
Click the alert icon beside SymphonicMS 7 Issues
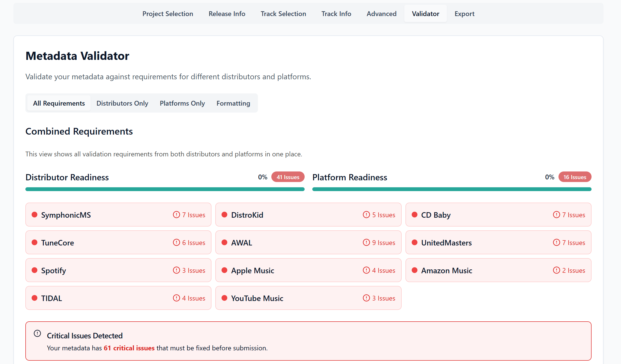coord(177,215)
